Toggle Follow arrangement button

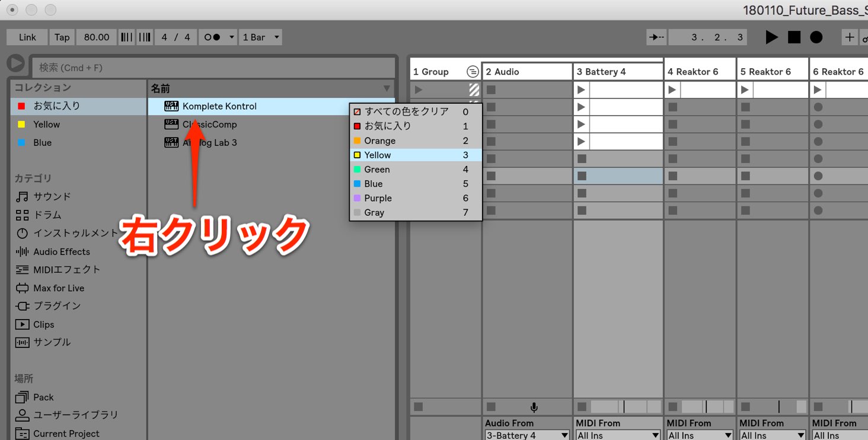click(x=656, y=37)
